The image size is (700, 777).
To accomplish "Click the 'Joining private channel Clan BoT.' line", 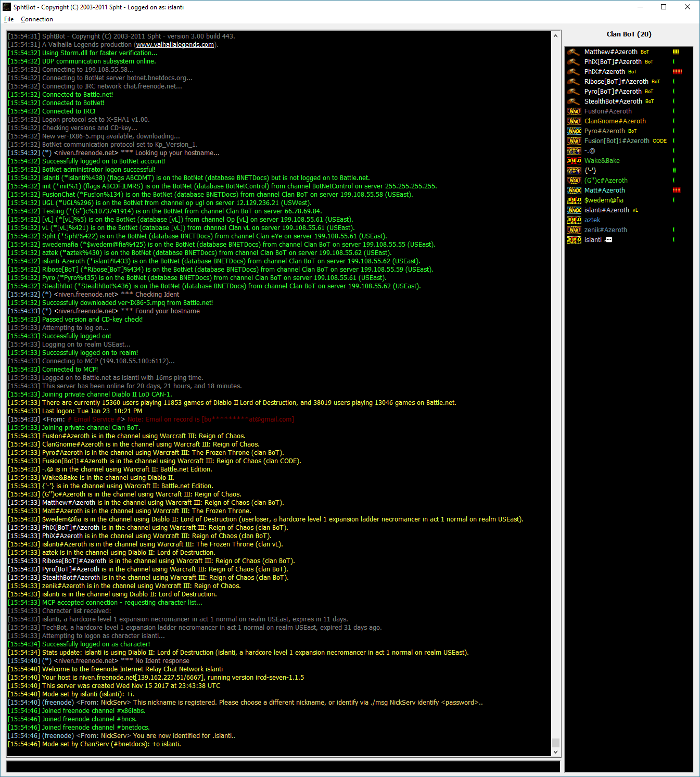I will (74, 428).
